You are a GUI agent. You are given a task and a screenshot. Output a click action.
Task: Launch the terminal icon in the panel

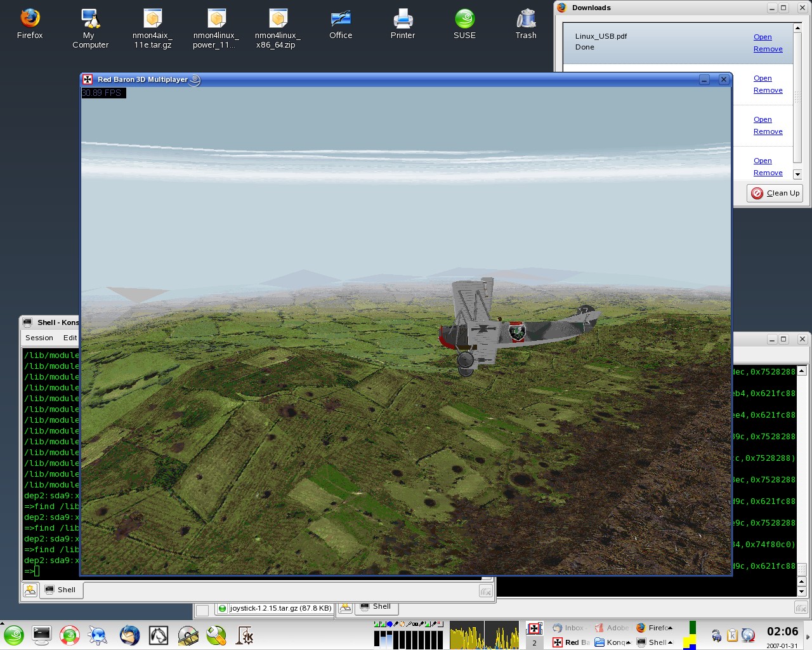pos(42,635)
